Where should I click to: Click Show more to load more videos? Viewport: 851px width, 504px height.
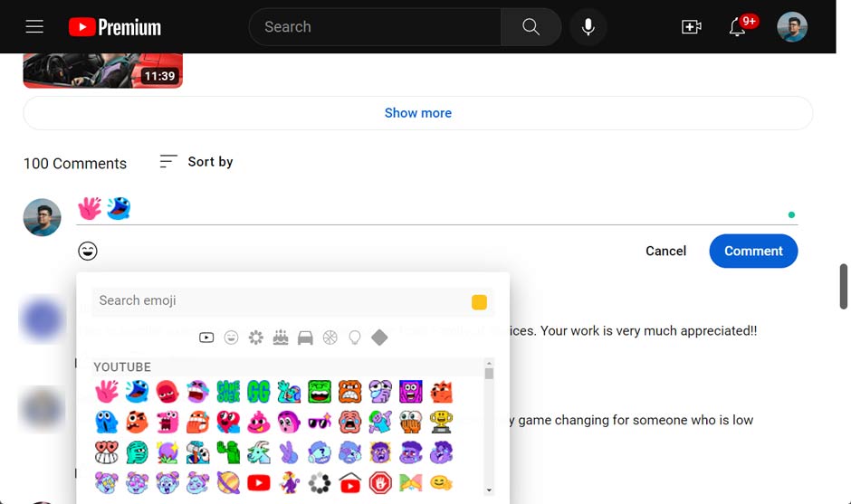[417, 113]
